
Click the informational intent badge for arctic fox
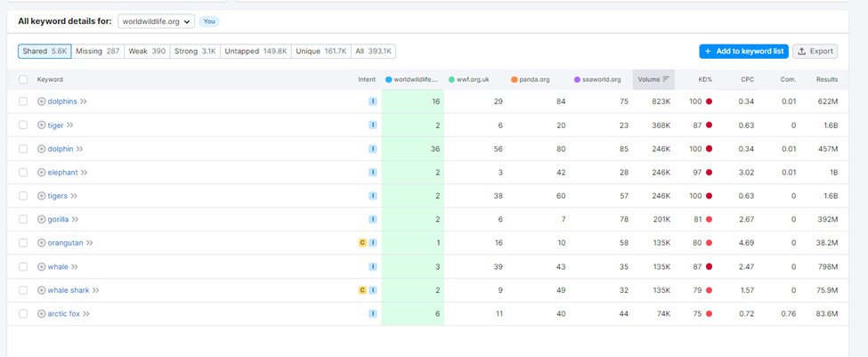(372, 314)
